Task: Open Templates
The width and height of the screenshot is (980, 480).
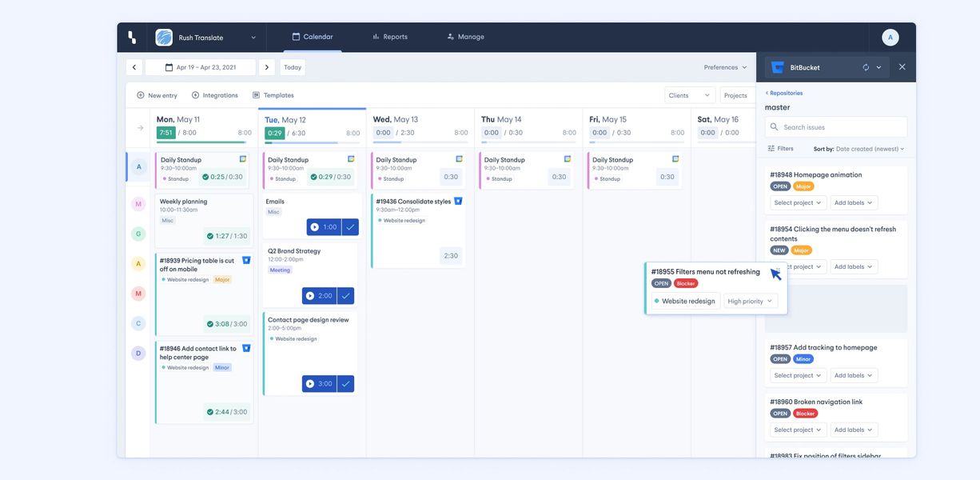Action: tap(273, 95)
